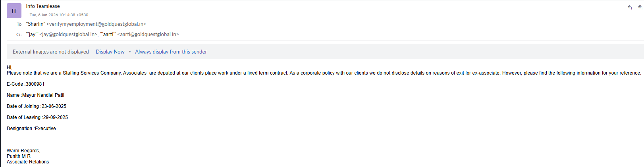Click the Date of Leaving line
This screenshot has height=167, width=644.
click(x=37, y=117)
